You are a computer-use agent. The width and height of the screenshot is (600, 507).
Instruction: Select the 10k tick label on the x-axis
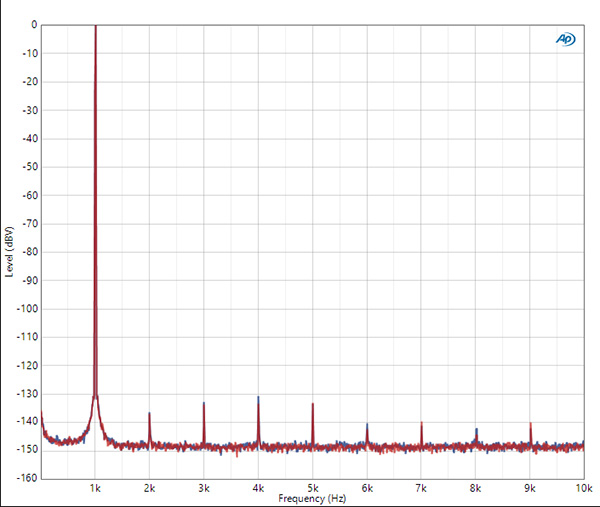tap(582, 488)
